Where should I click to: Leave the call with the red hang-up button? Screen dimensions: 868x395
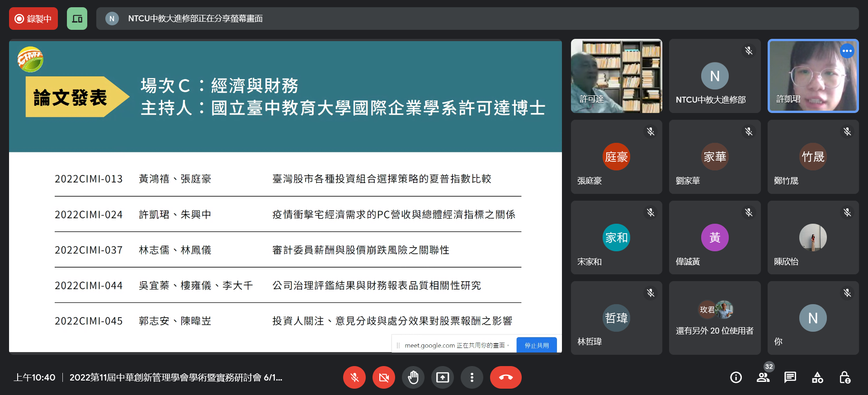point(505,377)
